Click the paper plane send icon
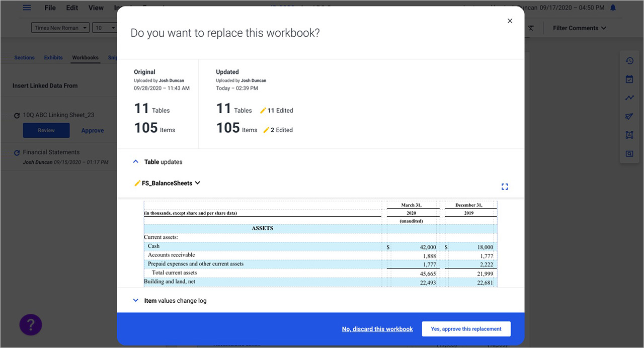Image resolution: width=644 pixels, height=348 pixels. tap(629, 117)
